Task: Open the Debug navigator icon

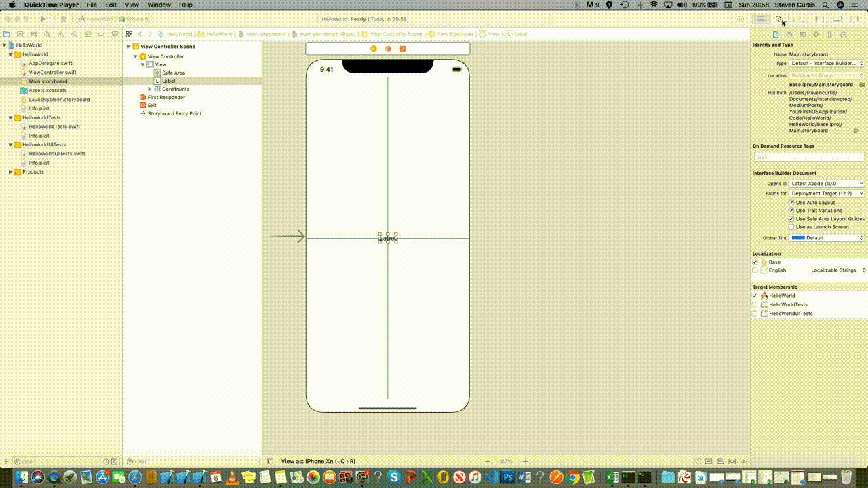Action: 87,34
